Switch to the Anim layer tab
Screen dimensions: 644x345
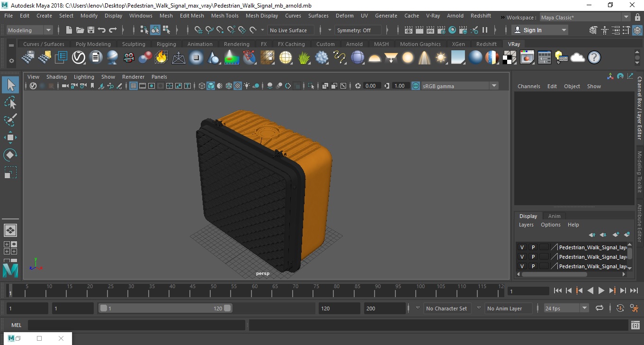click(554, 216)
